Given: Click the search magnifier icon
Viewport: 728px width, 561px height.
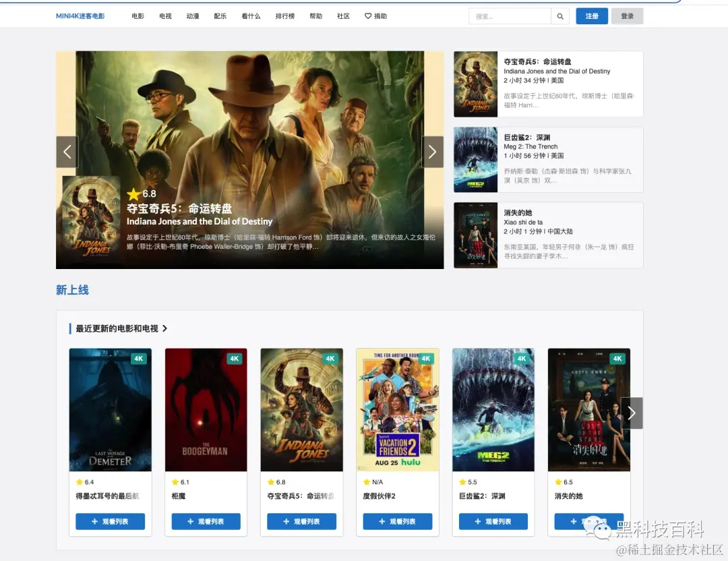Looking at the screenshot, I should point(560,16).
